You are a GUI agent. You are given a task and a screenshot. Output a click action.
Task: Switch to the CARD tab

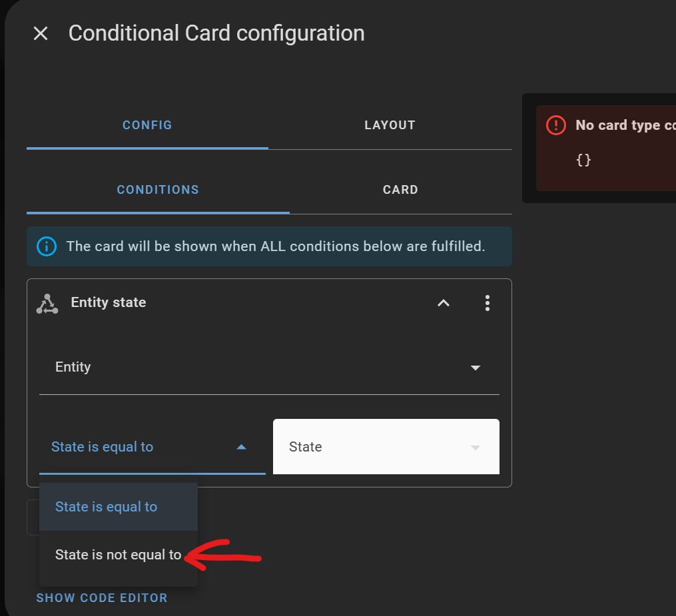(400, 189)
